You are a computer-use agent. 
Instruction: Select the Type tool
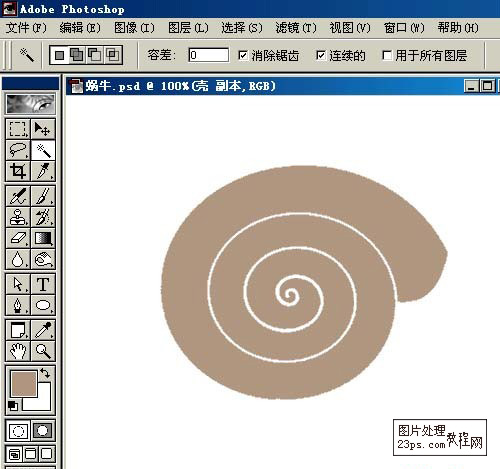[x=43, y=284]
